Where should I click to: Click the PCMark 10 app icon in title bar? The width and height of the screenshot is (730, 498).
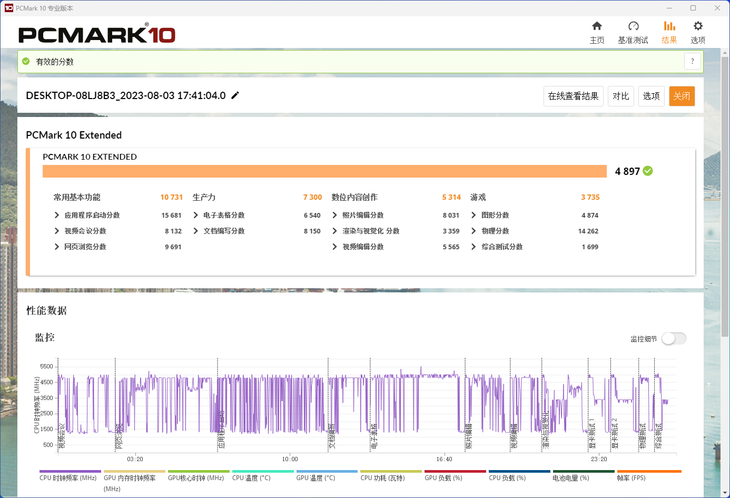tap(8, 8)
